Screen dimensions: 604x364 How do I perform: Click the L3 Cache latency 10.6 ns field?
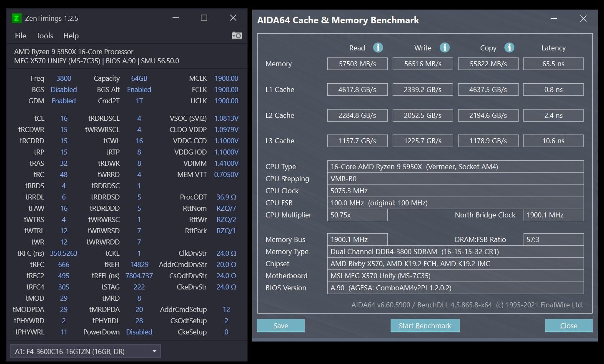tap(553, 141)
